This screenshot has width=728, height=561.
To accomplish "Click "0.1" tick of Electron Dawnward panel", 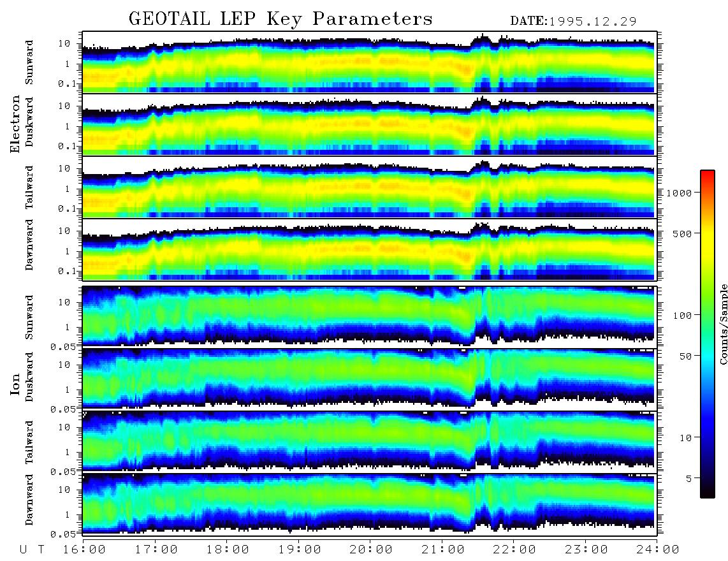I will coord(68,271).
